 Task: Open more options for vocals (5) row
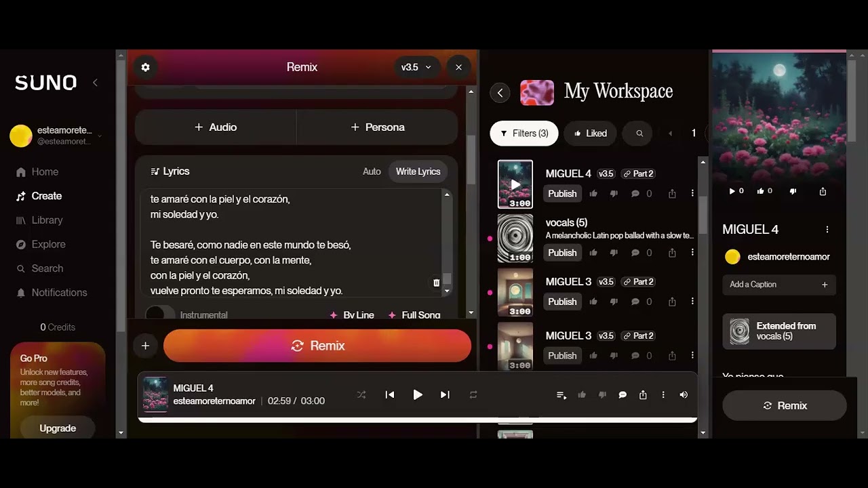tap(692, 252)
